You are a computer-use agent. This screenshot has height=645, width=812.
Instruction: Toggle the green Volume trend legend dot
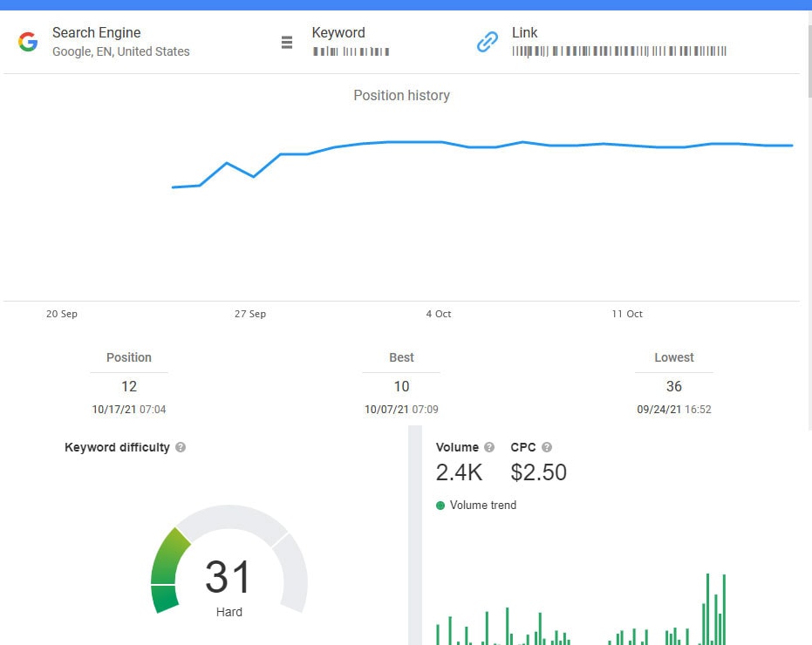tap(440, 506)
